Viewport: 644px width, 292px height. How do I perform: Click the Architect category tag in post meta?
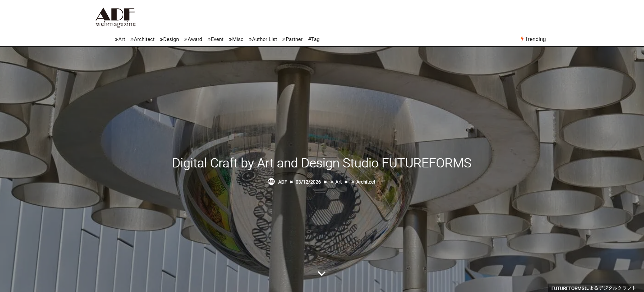click(366, 182)
